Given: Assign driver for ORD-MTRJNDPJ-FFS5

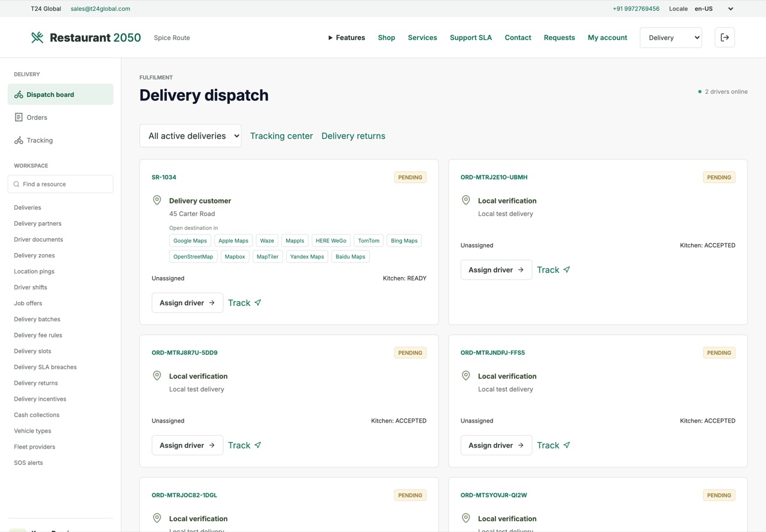Looking at the screenshot, I should (x=496, y=445).
